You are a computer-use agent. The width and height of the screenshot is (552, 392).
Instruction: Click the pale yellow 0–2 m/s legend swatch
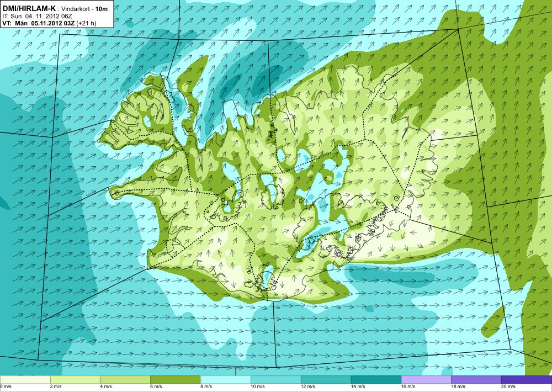pos(25,380)
